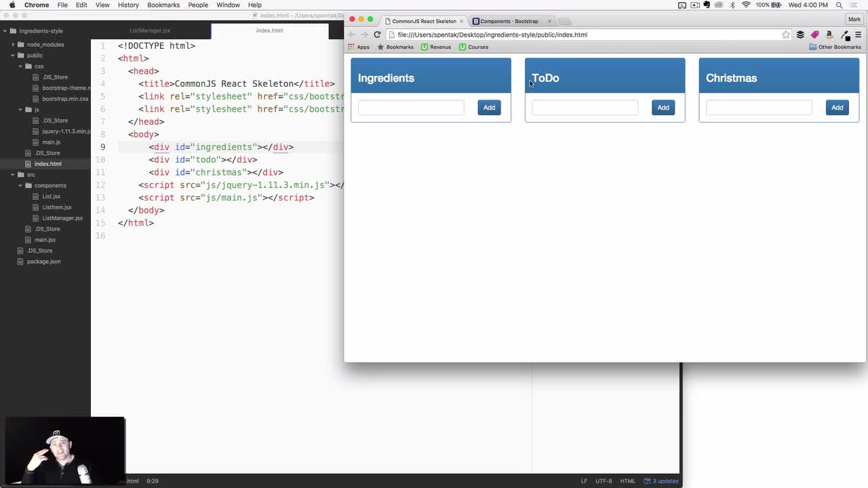Click the 3 updates status bar item
This screenshot has height=488, width=868.
[x=661, y=481]
